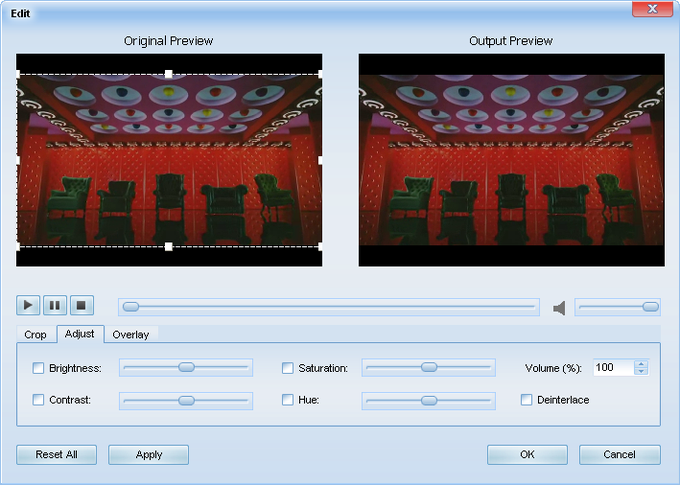Screen dimensions: 680x485
Task: Click the playback volume slider handle
Action: point(651,307)
